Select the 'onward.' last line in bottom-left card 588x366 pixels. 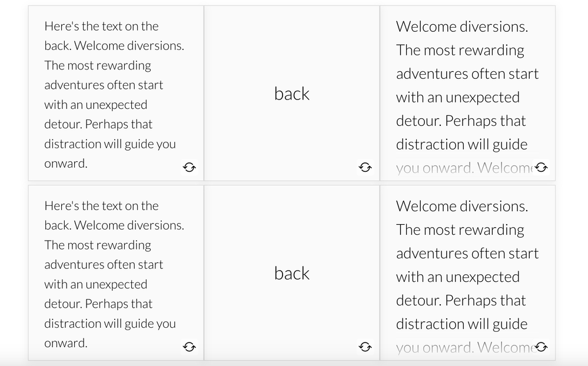(66, 343)
